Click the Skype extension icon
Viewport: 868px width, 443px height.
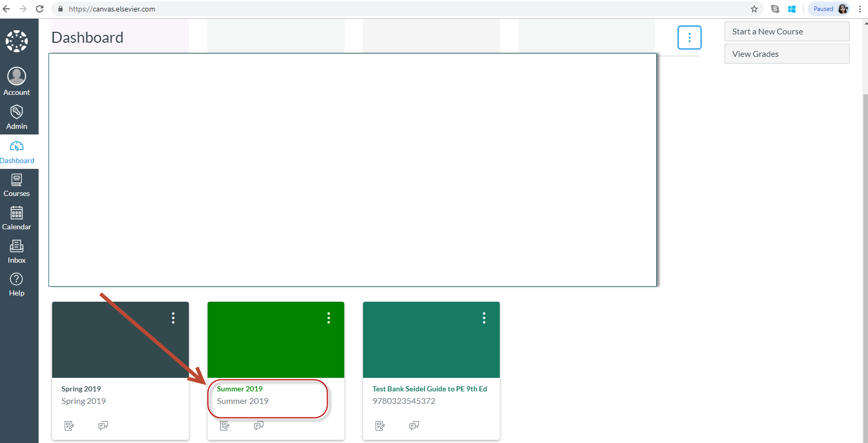pyautogui.click(x=775, y=9)
